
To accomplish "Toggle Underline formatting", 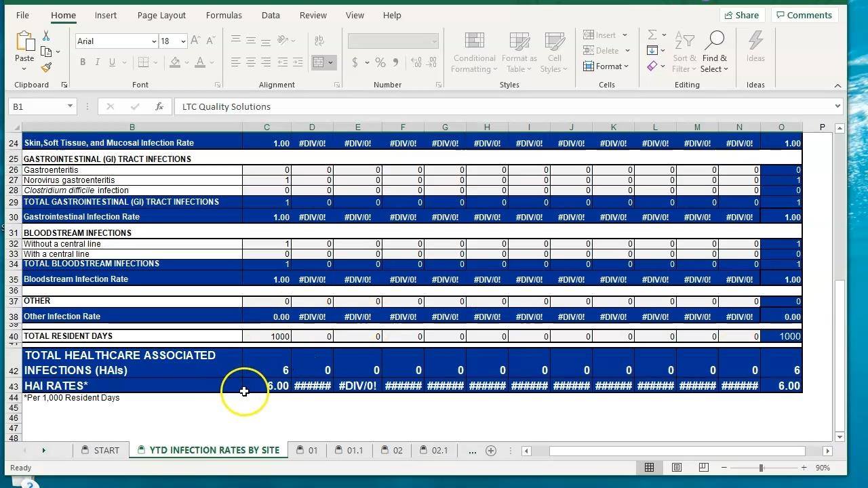I will click(112, 62).
